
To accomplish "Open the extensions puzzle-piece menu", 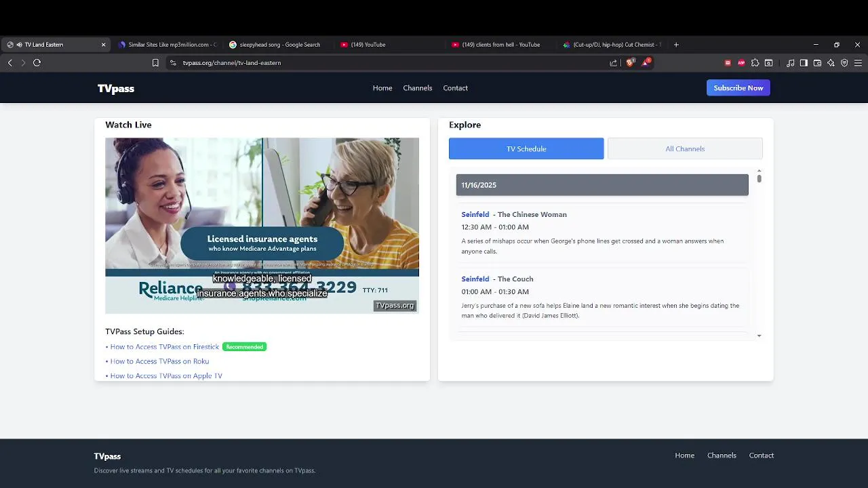I will pyautogui.click(x=755, y=62).
